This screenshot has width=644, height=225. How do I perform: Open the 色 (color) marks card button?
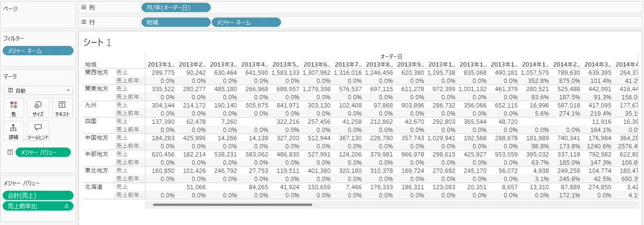point(13,108)
